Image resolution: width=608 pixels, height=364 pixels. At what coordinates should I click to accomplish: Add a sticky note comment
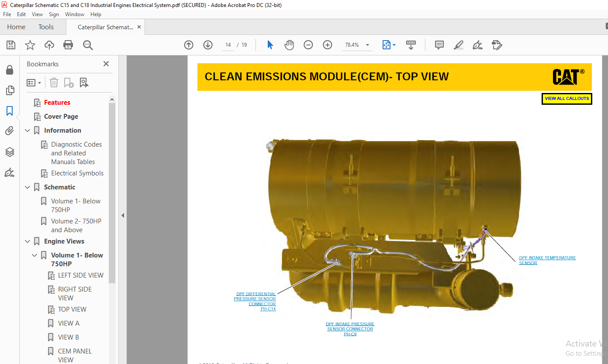tap(439, 45)
